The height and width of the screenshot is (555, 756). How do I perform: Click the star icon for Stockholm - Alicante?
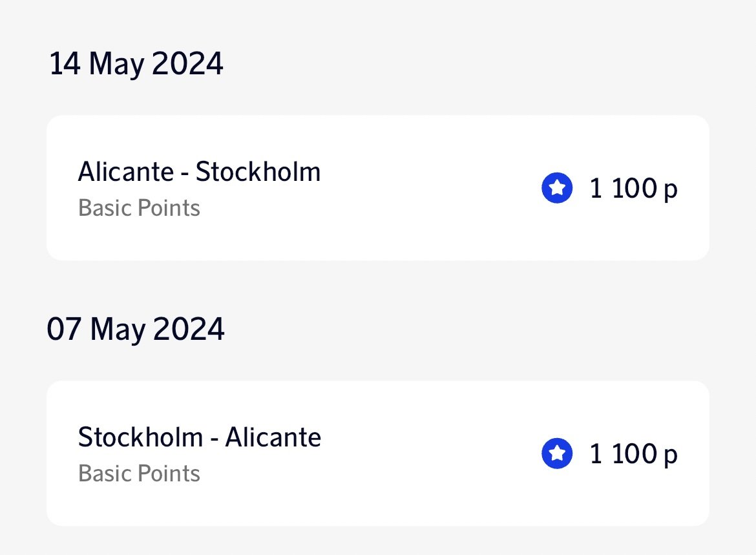557,454
